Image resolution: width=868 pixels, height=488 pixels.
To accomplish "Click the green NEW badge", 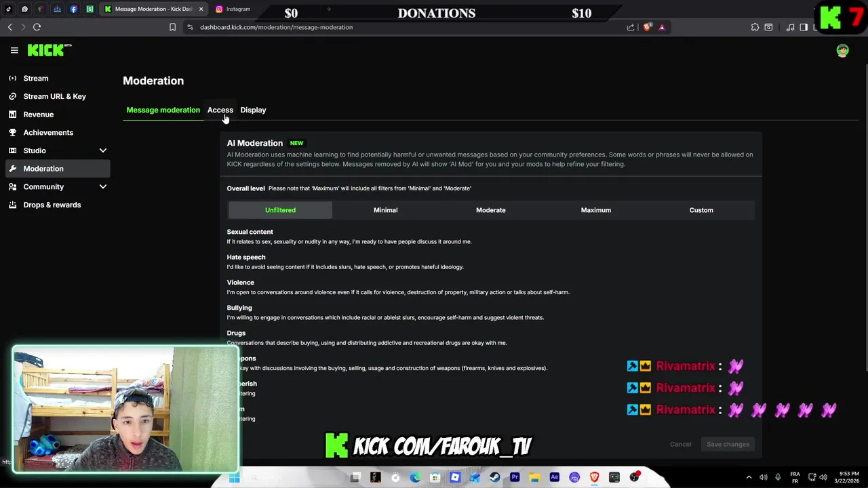I will 296,143.
